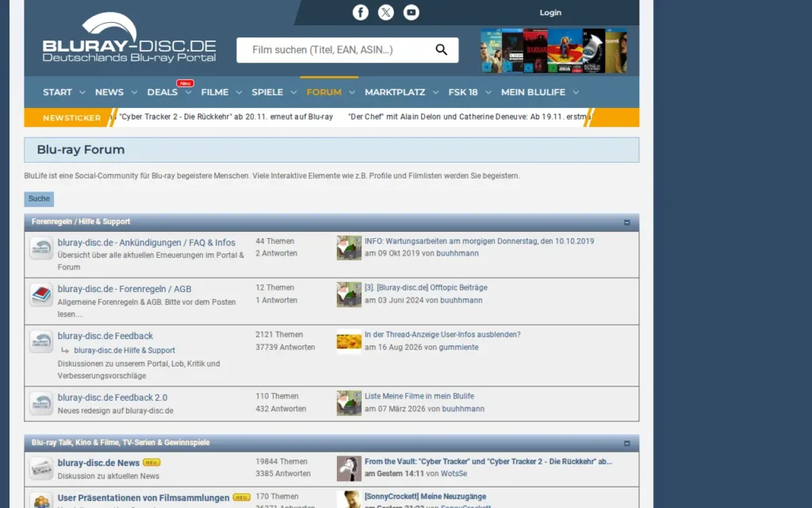Expand the FSK 18 menu chevron
The image size is (812, 508).
pyautogui.click(x=488, y=92)
